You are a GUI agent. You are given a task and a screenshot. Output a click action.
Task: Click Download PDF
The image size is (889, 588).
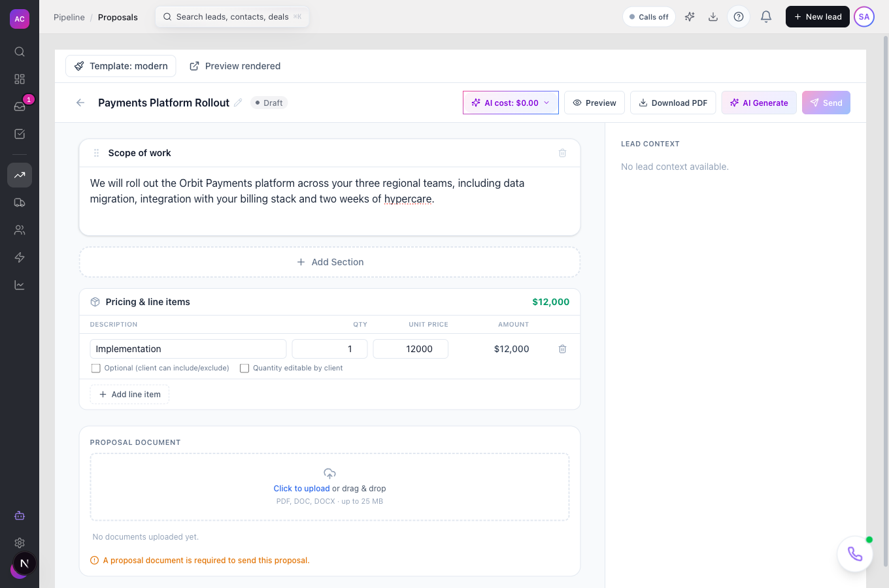pos(673,103)
